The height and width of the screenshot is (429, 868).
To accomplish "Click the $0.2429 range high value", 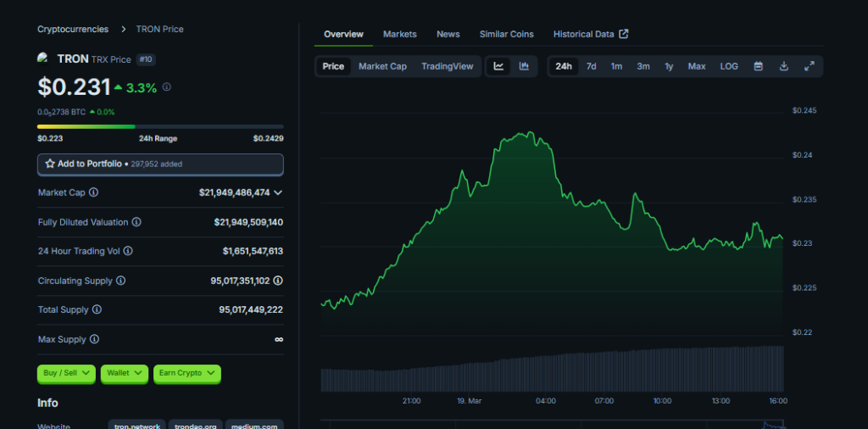I will 269,138.
